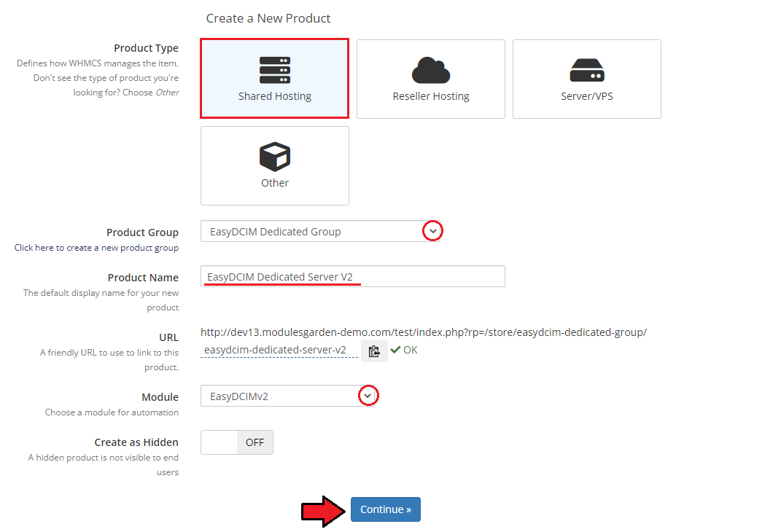
Task: Click the Product Name label
Action: pos(143,278)
